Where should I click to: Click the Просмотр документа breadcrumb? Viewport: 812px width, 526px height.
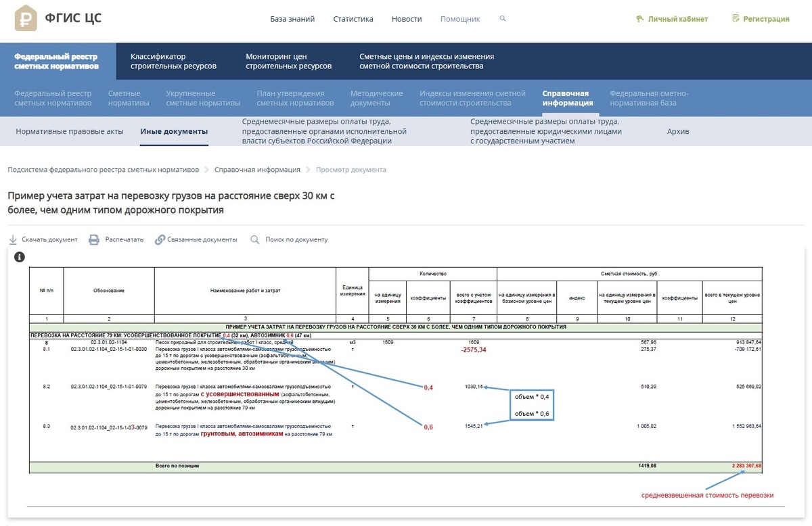(351, 170)
